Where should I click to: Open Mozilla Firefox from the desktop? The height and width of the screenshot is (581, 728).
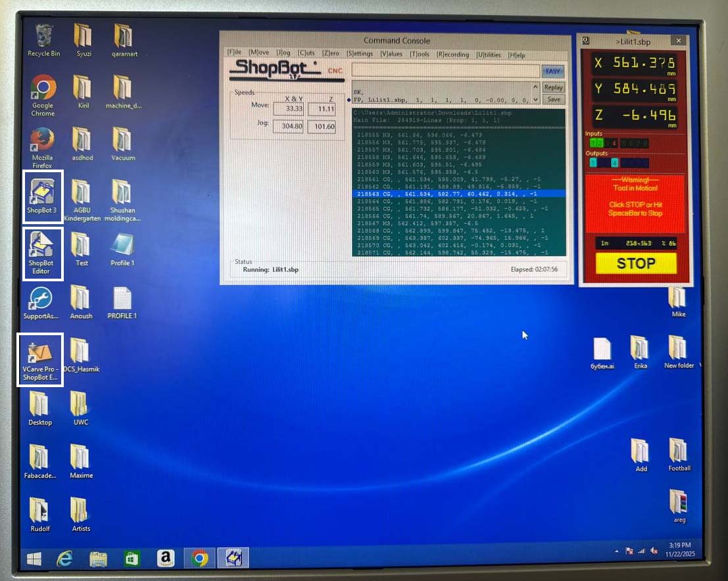43,145
